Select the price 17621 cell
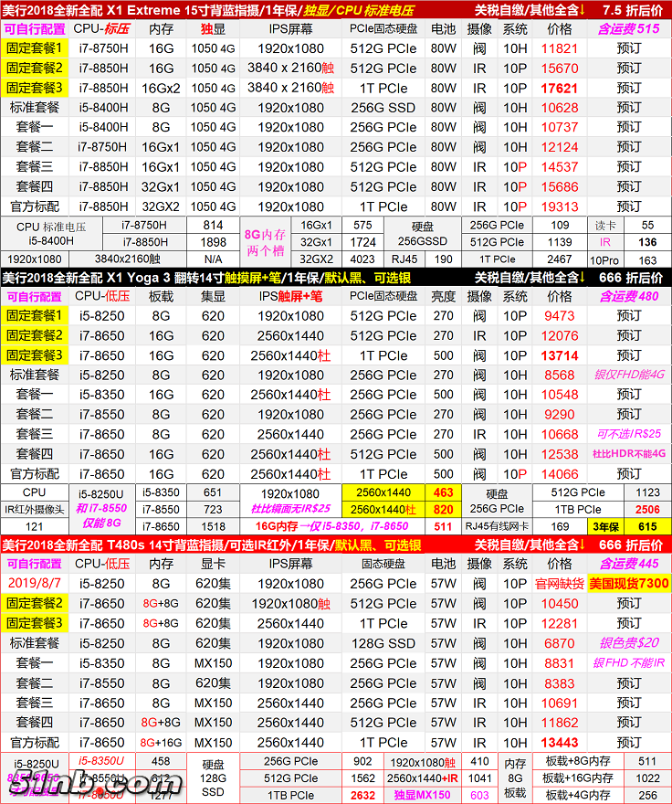Screen dimensions: 672x804 click(x=560, y=89)
